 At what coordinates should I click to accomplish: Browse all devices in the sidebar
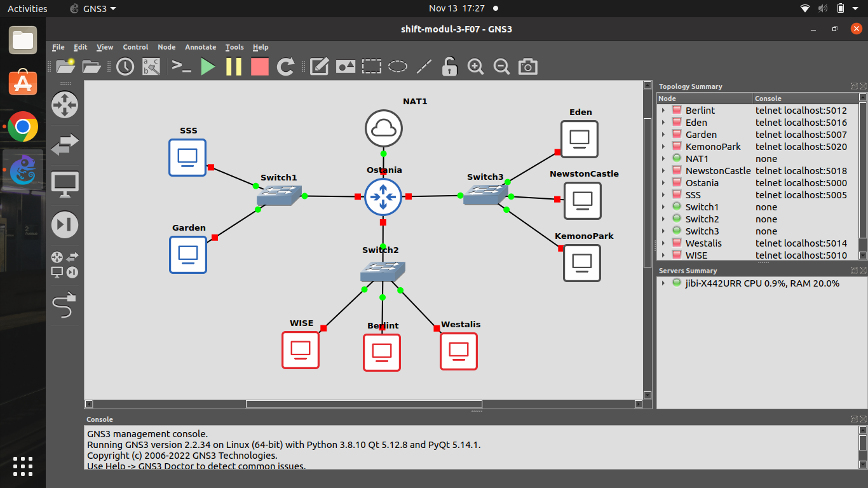[64, 264]
